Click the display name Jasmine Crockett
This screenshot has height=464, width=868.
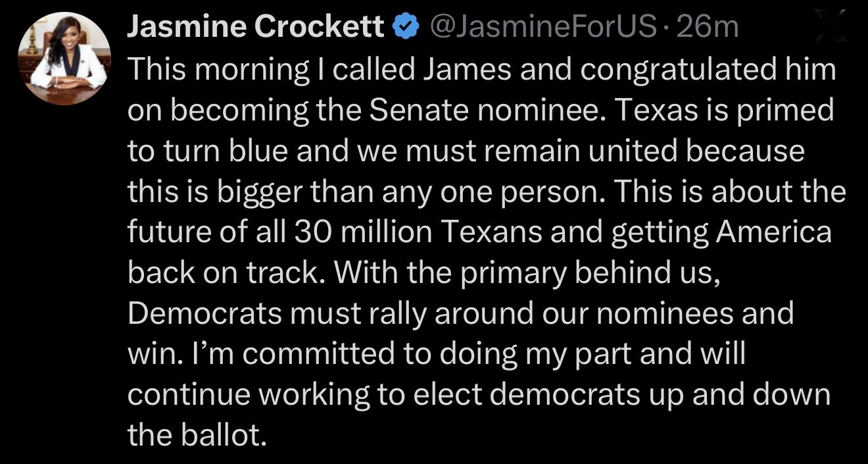(x=254, y=27)
